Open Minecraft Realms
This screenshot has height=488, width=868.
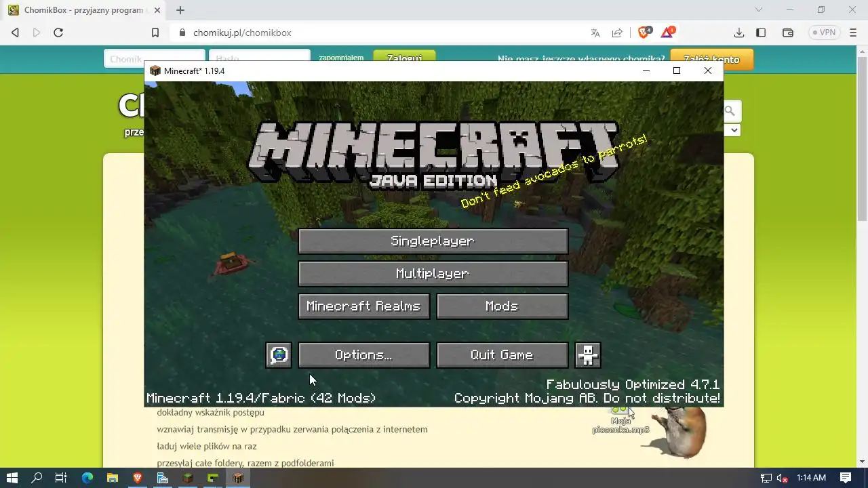pos(363,306)
